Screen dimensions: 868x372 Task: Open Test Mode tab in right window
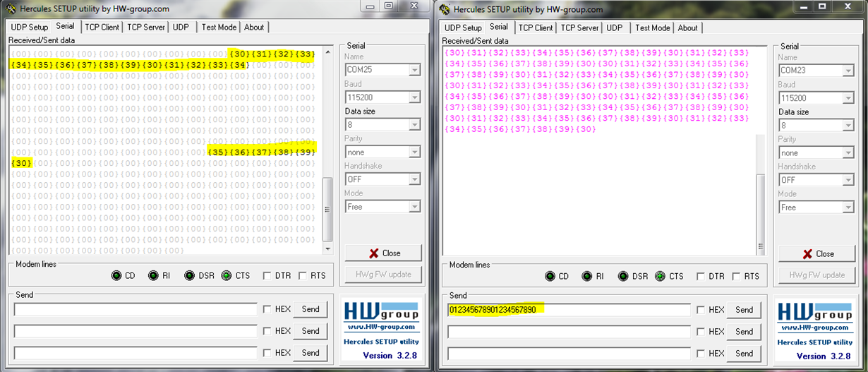pos(652,28)
